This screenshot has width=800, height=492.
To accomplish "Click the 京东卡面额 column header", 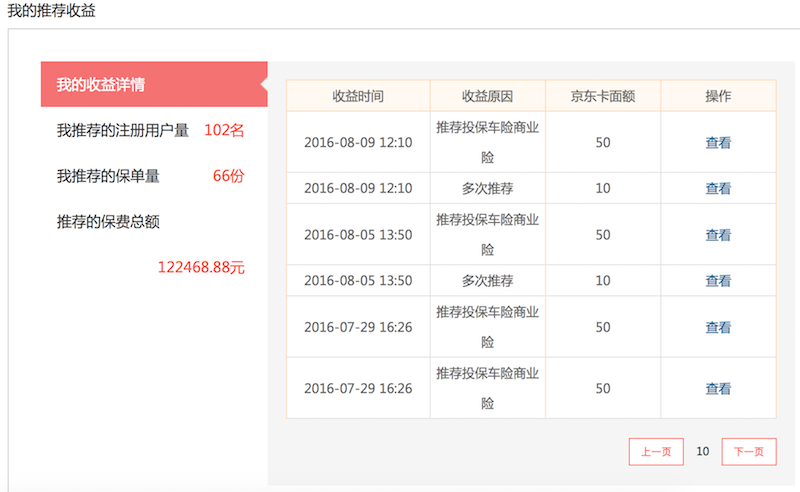I will [602, 96].
